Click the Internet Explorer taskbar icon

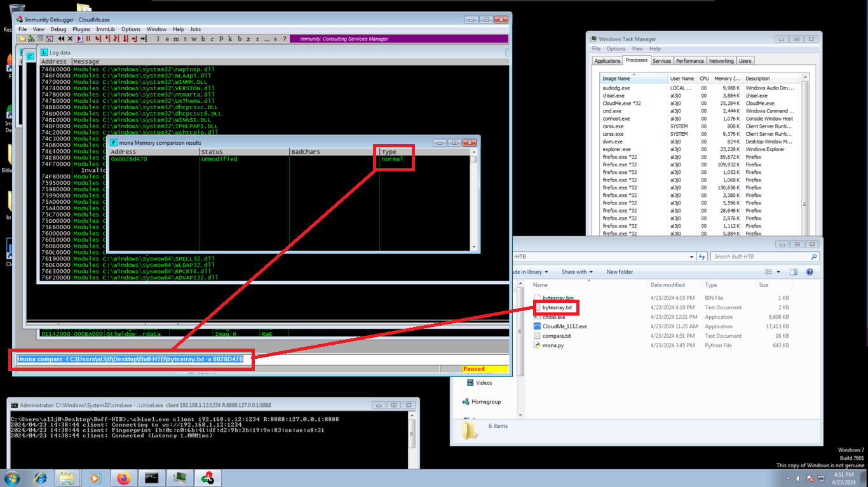pos(40,478)
